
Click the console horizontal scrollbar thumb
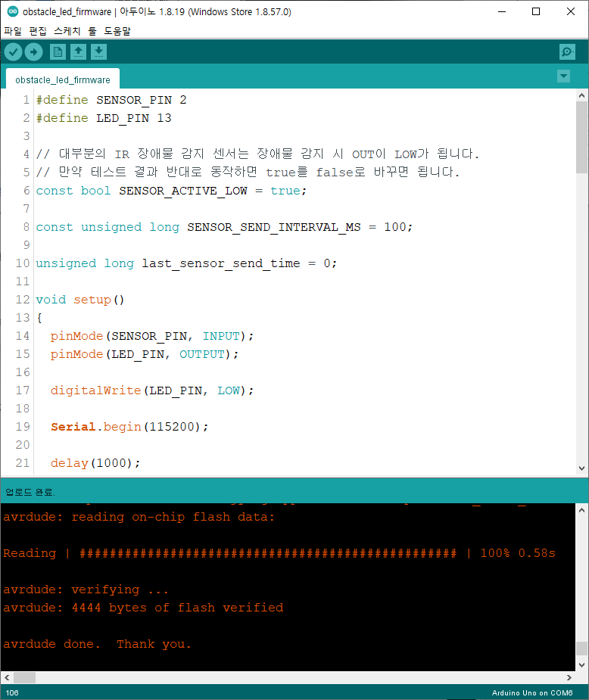(x=24, y=678)
